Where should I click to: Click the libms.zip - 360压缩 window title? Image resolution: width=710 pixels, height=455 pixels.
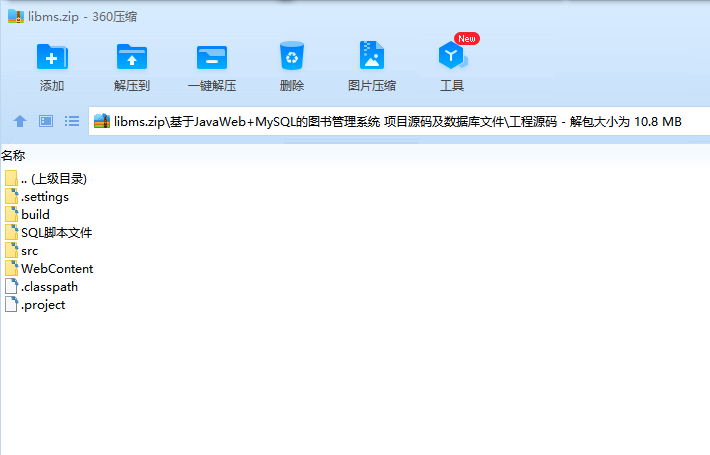(82, 17)
